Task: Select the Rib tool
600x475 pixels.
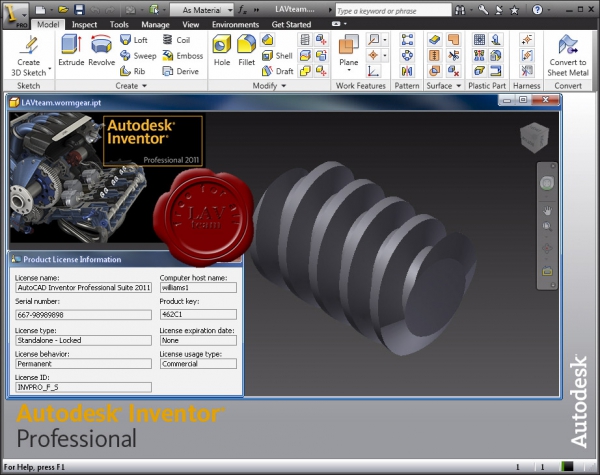Action: [132, 71]
